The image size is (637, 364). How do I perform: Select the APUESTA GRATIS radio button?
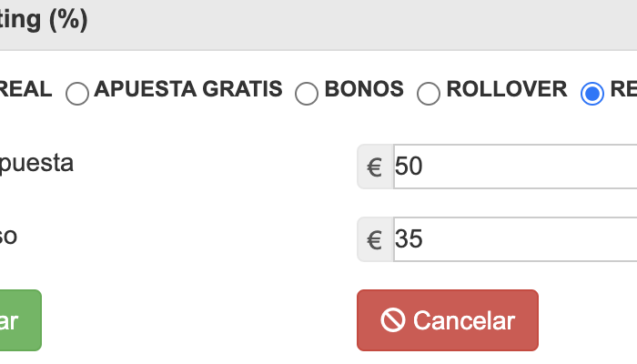77,94
